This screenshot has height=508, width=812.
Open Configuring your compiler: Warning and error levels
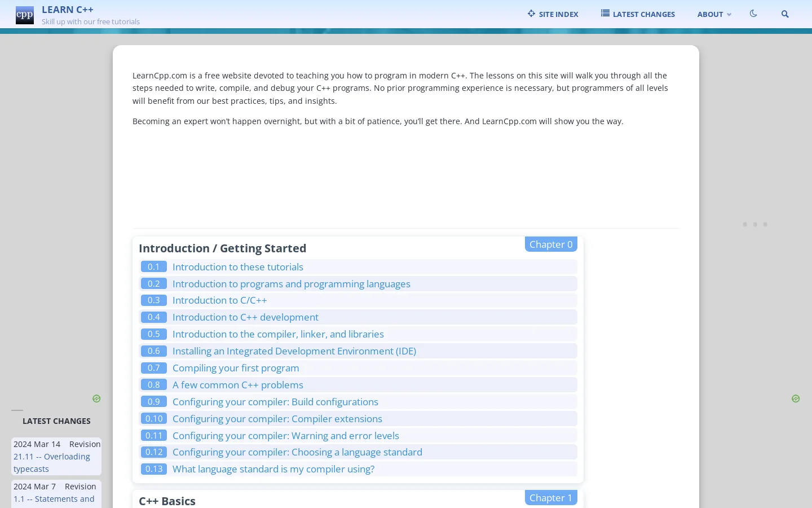tap(286, 436)
